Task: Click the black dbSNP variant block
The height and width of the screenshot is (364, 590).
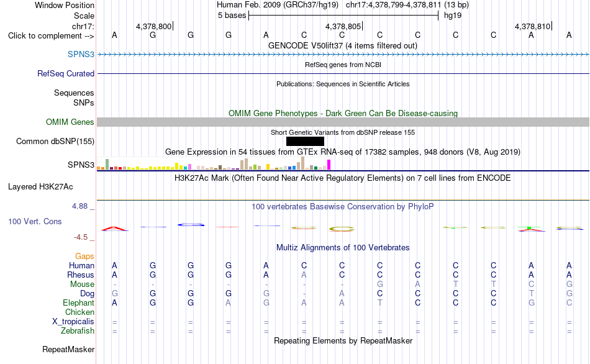Action: click(305, 141)
